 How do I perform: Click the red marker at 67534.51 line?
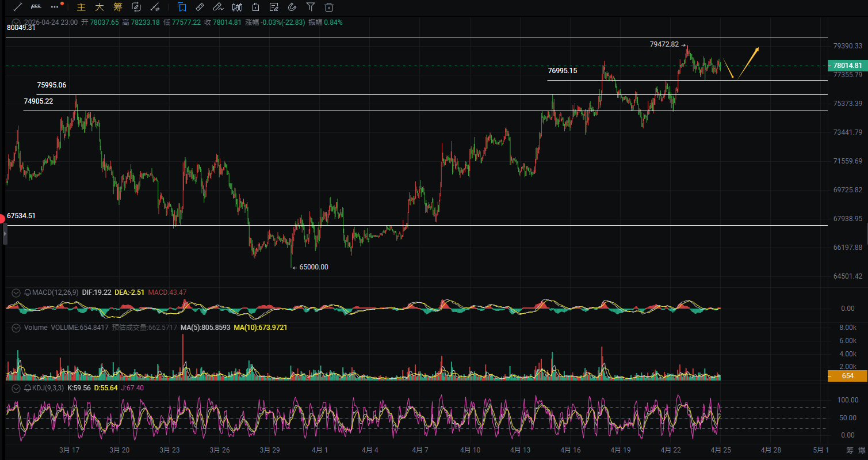coord(2,218)
